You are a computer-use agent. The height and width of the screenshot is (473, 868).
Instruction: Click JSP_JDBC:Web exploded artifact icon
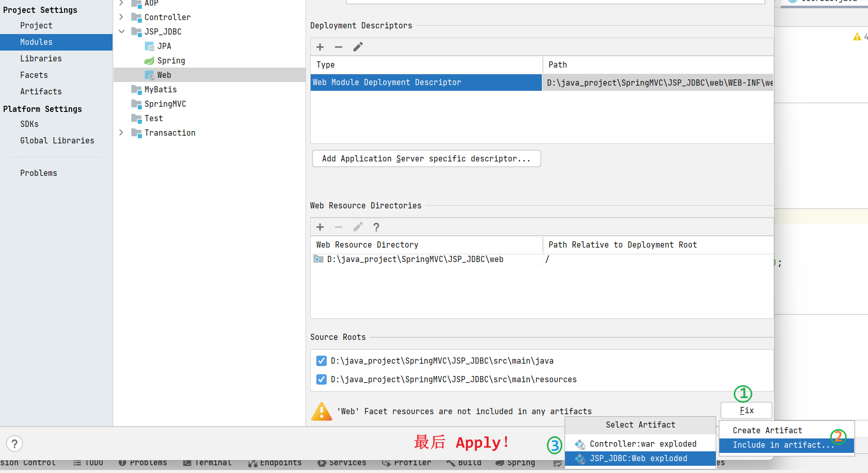(x=580, y=459)
